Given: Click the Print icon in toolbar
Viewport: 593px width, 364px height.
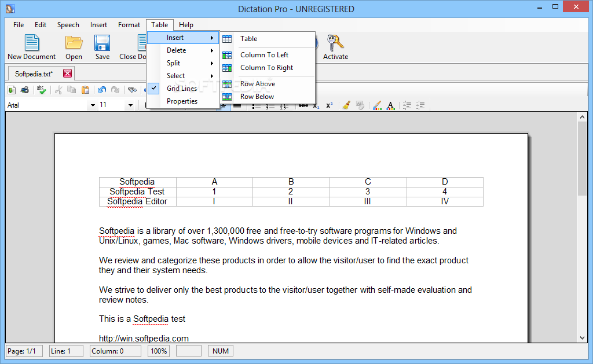Looking at the screenshot, I should tap(25, 90).
